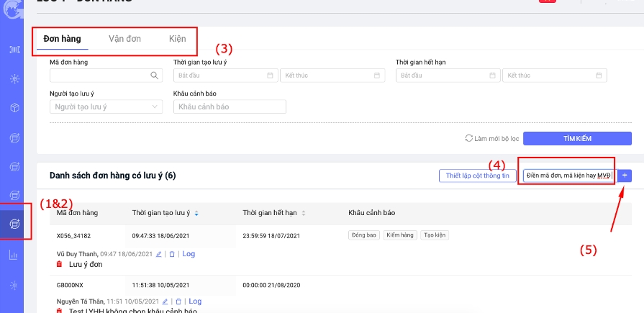Open the bar chart reports sidebar icon
The width and height of the screenshot is (644, 313).
(x=14, y=255)
